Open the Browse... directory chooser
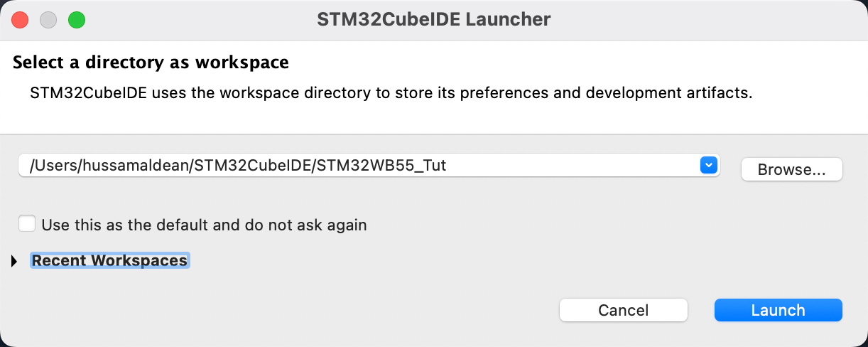The image size is (868, 347). 791,170
